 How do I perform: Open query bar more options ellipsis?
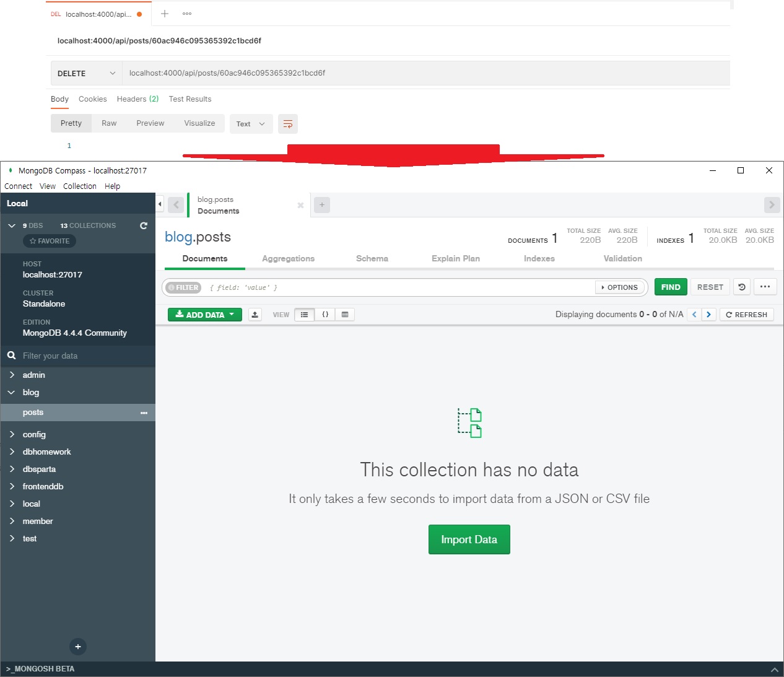click(x=765, y=287)
